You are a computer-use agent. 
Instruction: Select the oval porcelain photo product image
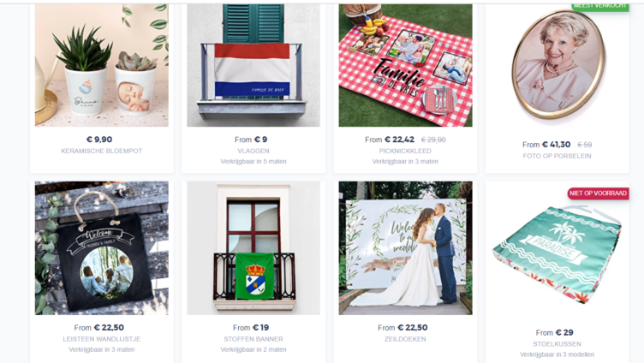tap(558, 66)
